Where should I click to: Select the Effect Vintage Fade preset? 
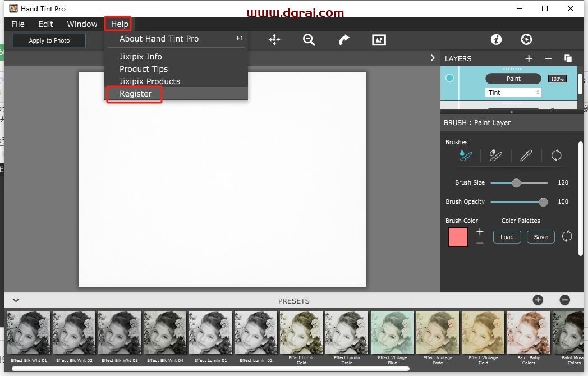point(438,338)
